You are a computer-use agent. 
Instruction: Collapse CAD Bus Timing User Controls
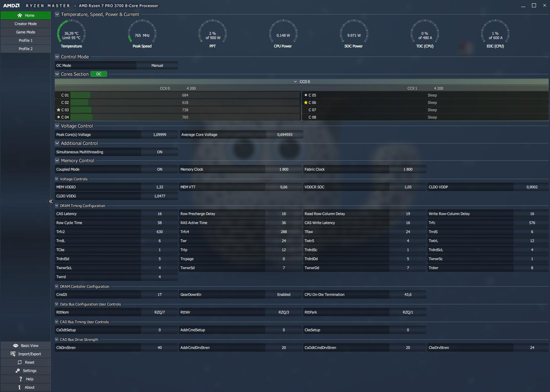coord(57,322)
